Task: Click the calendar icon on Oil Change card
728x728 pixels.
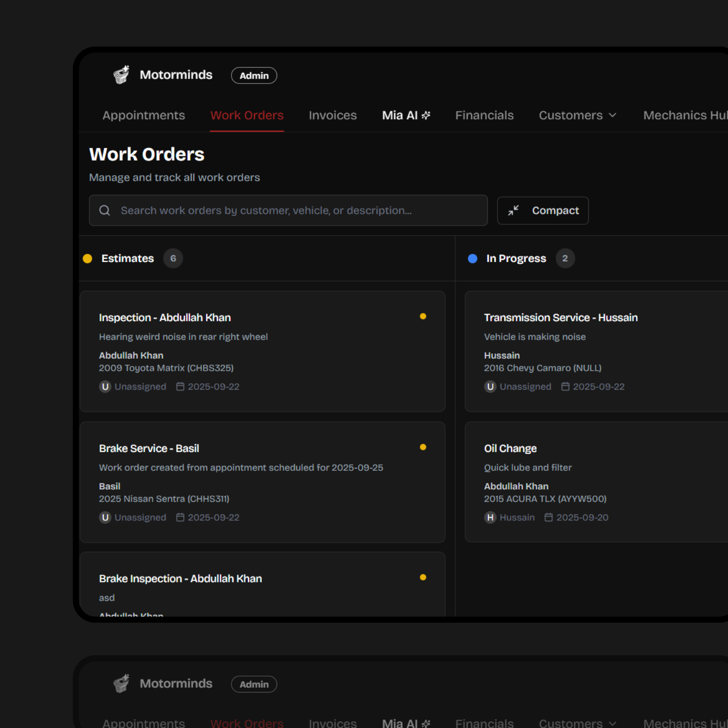Action: pos(548,517)
